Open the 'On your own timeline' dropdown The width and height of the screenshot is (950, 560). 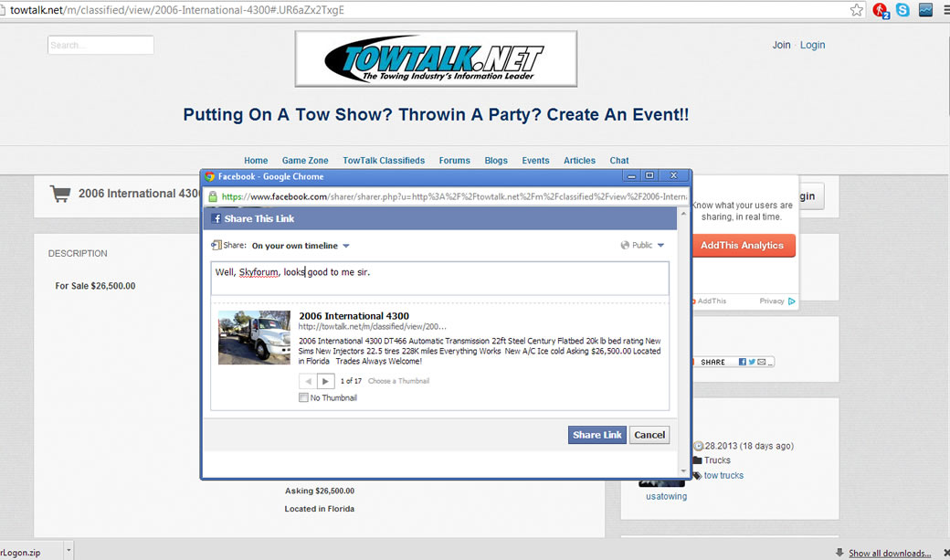(301, 246)
